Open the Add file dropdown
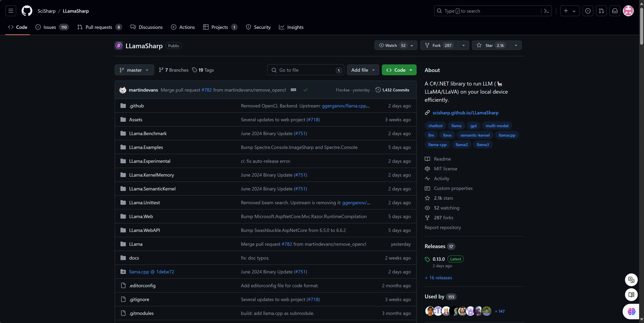644x323 pixels. point(363,70)
